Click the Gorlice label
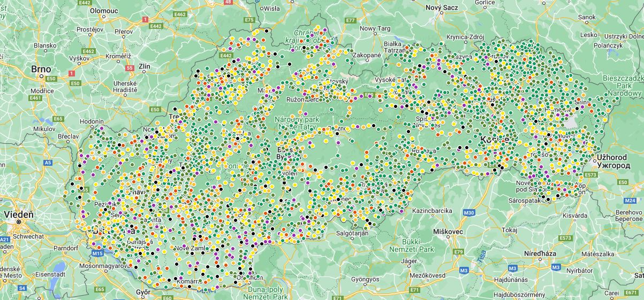Screen dimensions: 644x300 [x=484, y=3]
